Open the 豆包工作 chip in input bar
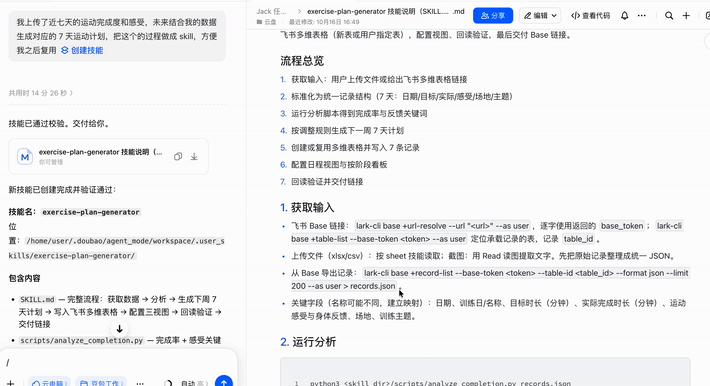The height and width of the screenshot is (386, 710). (x=101, y=383)
